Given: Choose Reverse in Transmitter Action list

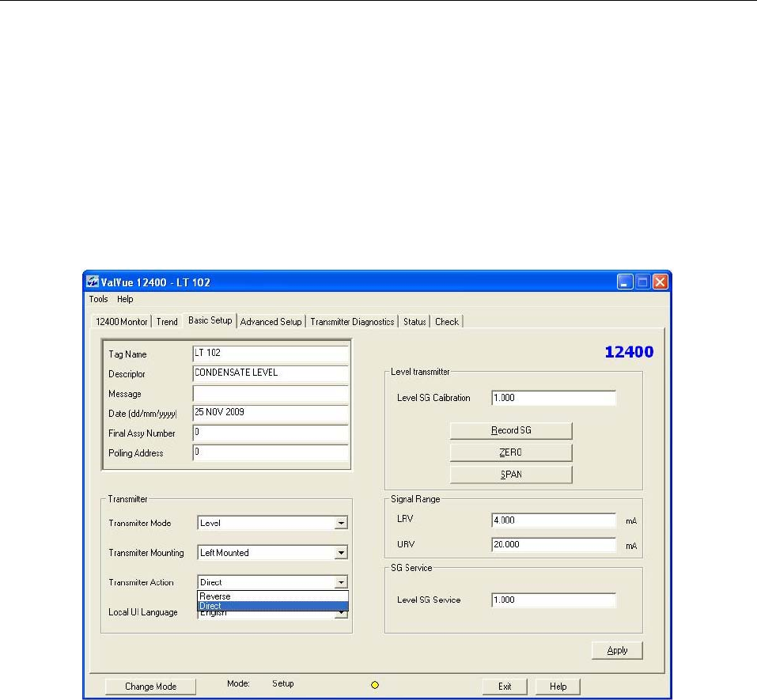Looking at the screenshot, I should [273, 596].
